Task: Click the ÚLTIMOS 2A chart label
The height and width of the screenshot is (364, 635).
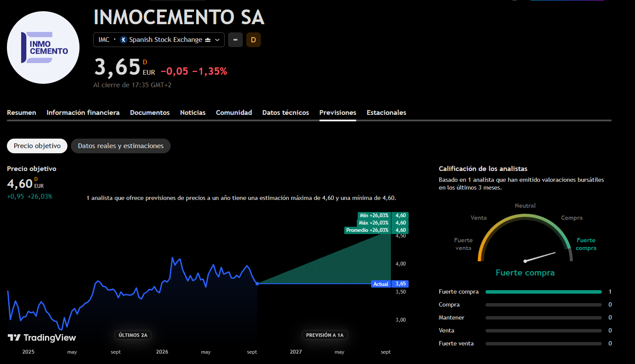Action: pyautogui.click(x=133, y=335)
